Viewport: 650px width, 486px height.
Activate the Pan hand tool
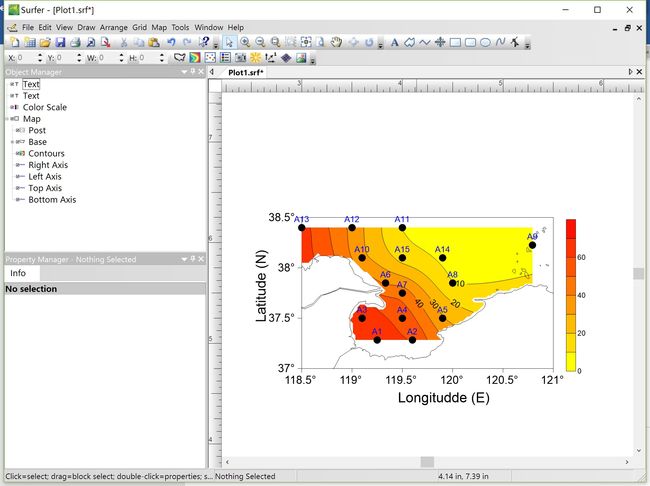pos(336,42)
